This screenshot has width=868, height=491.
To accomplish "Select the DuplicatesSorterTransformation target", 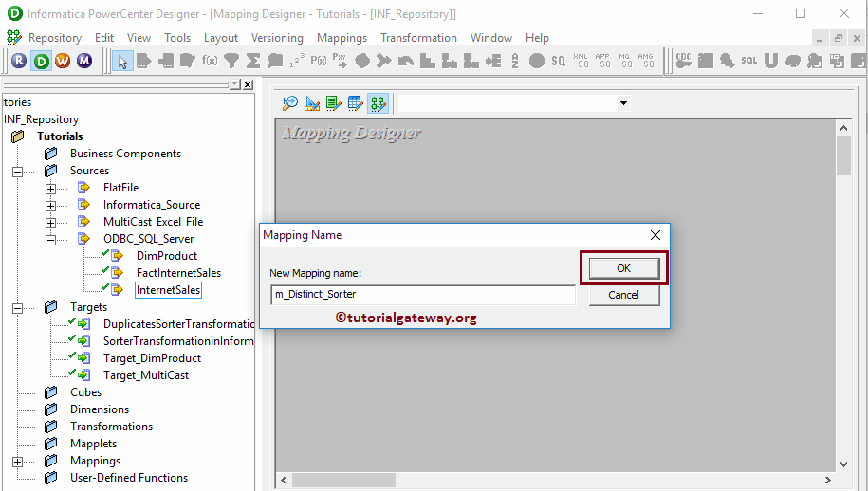I will pyautogui.click(x=178, y=324).
